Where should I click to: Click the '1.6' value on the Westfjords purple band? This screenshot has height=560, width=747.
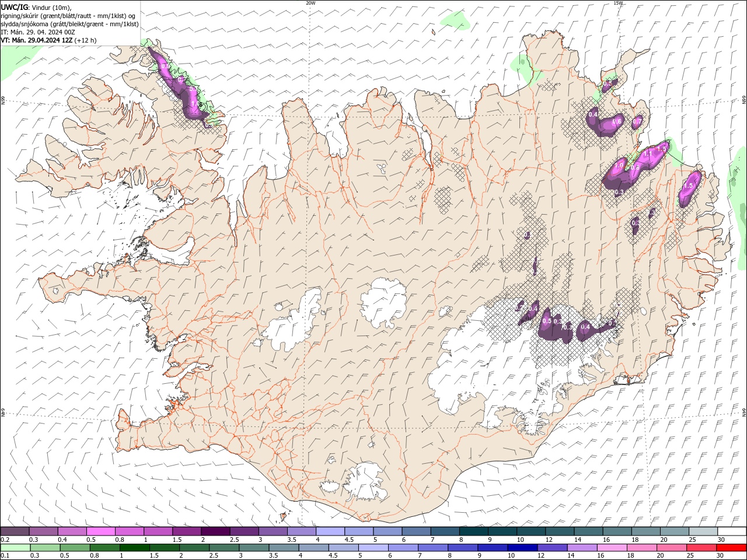[197, 105]
